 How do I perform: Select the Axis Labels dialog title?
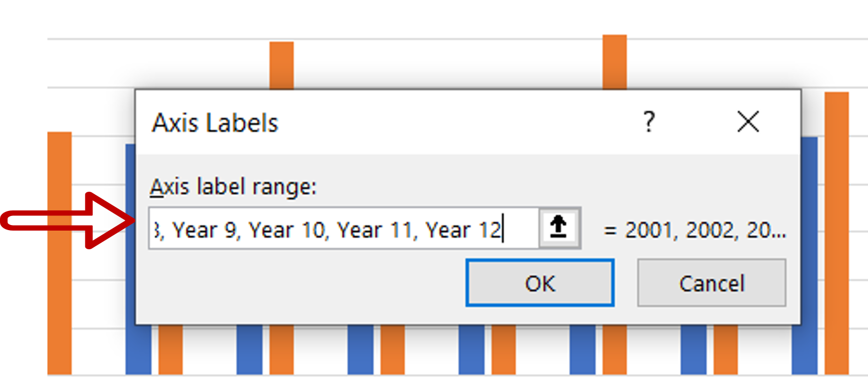point(214,122)
